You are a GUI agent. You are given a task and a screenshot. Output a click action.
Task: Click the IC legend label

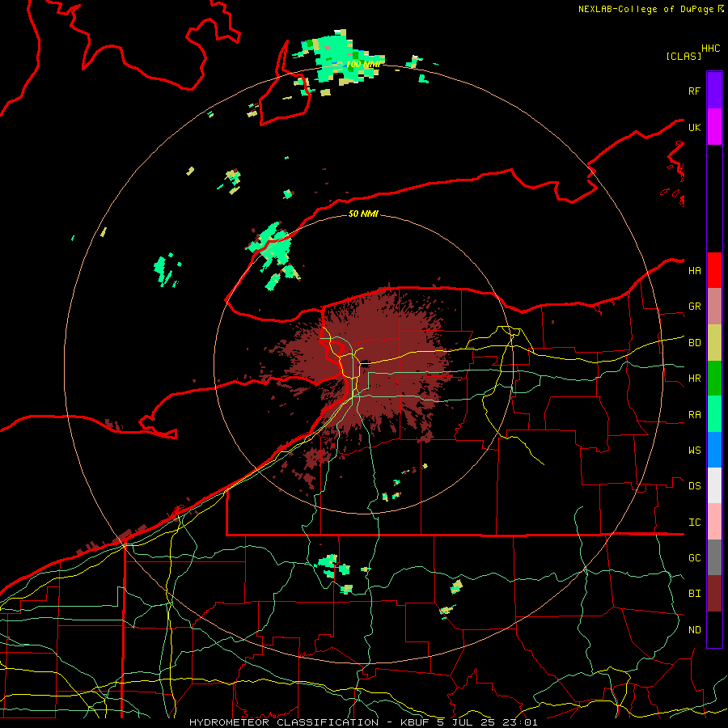[694, 522]
